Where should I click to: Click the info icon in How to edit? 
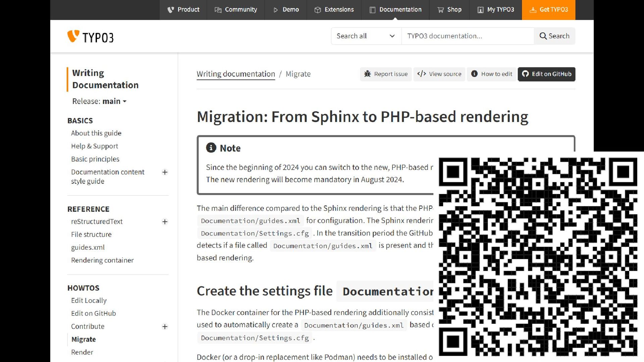pyautogui.click(x=474, y=74)
